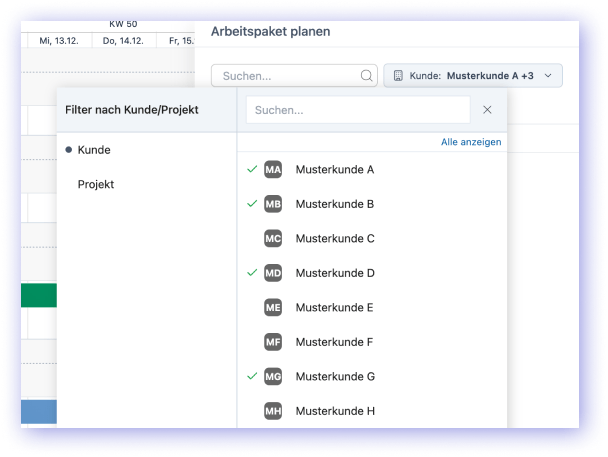
Task: Check Musterkunde F
Action: [372, 342]
